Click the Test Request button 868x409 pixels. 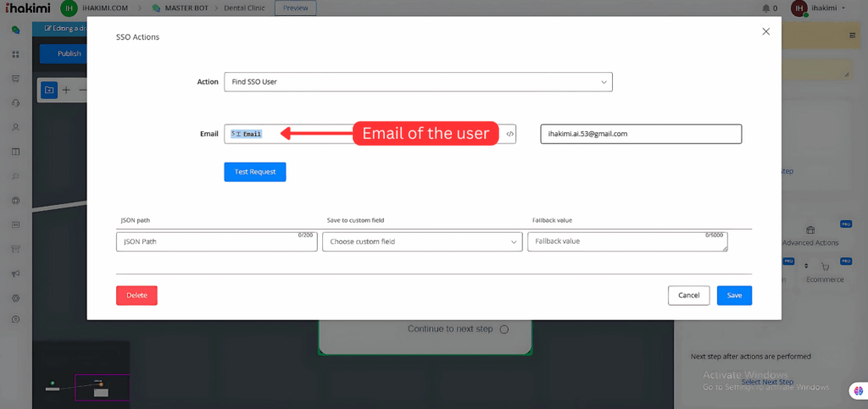pos(255,172)
